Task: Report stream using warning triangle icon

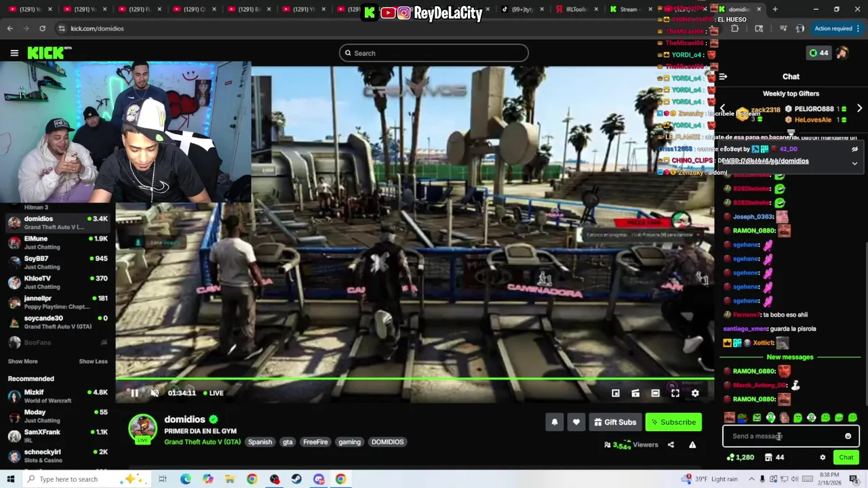Action: tap(692, 445)
